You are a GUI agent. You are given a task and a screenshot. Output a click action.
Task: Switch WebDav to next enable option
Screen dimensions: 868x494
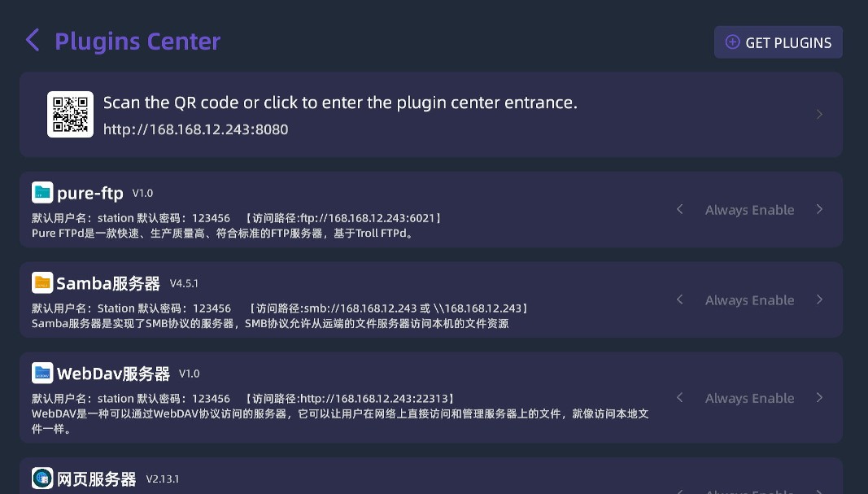pos(819,398)
